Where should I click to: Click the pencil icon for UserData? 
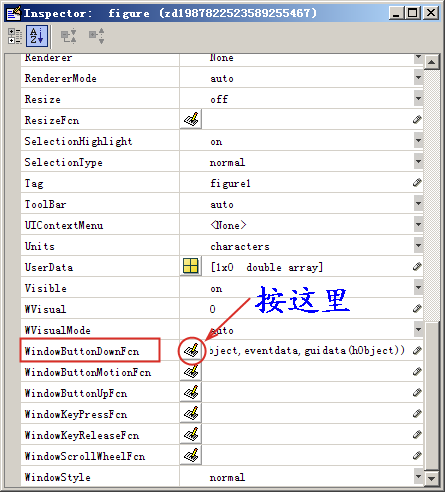[417, 266]
